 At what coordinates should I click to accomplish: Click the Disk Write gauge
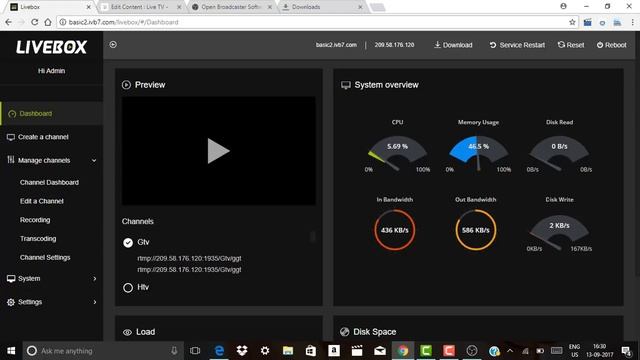[559, 233]
